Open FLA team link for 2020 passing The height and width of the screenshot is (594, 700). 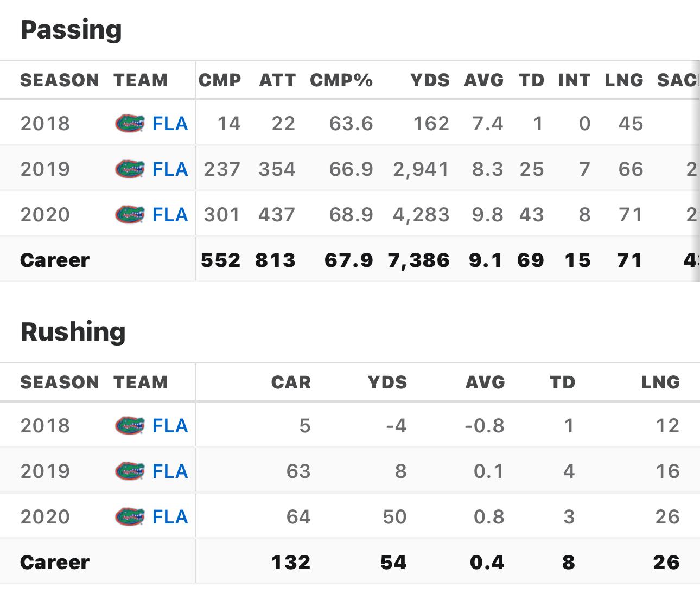[170, 215]
